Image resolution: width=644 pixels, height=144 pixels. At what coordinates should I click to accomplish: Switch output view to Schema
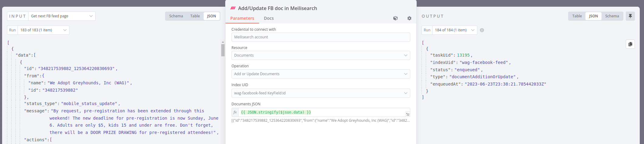[612, 16]
